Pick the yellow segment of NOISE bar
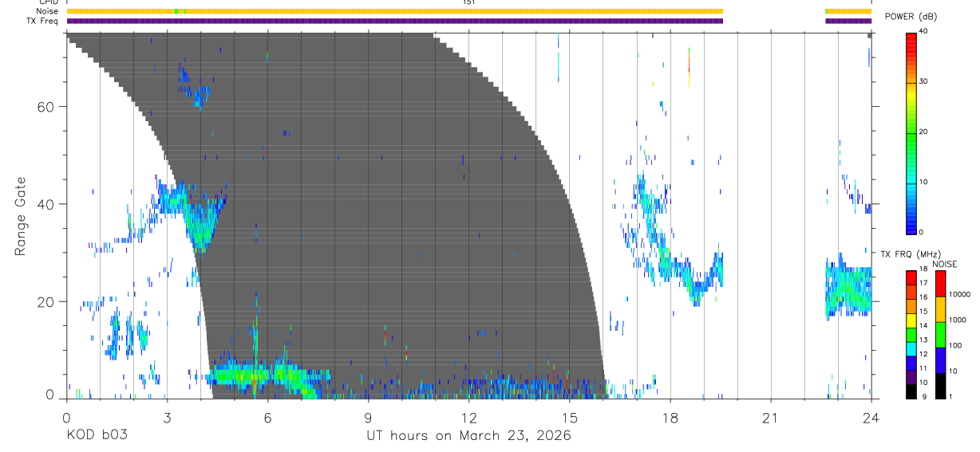 coord(940,309)
